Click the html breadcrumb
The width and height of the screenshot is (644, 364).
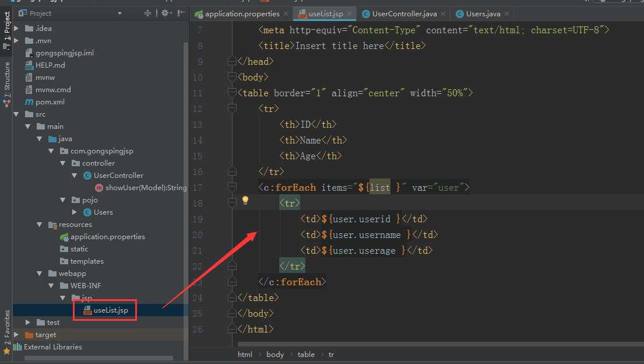(x=245, y=355)
